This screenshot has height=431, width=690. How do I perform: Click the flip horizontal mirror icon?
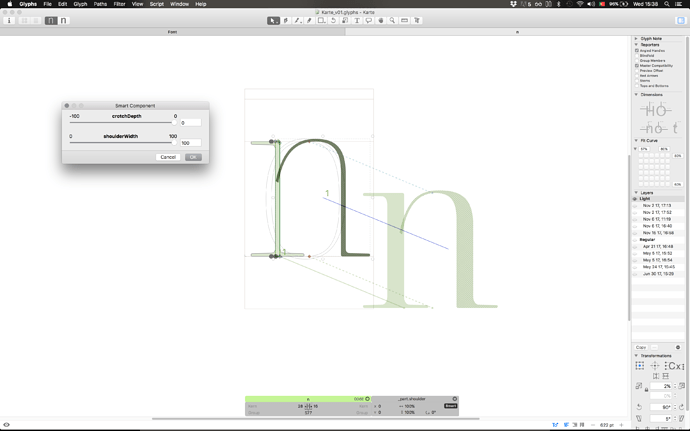pyautogui.click(x=656, y=376)
